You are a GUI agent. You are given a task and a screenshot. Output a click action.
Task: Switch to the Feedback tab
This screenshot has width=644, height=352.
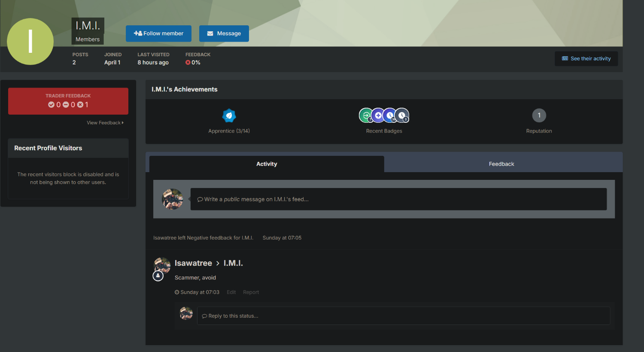(x=501, y=164)
